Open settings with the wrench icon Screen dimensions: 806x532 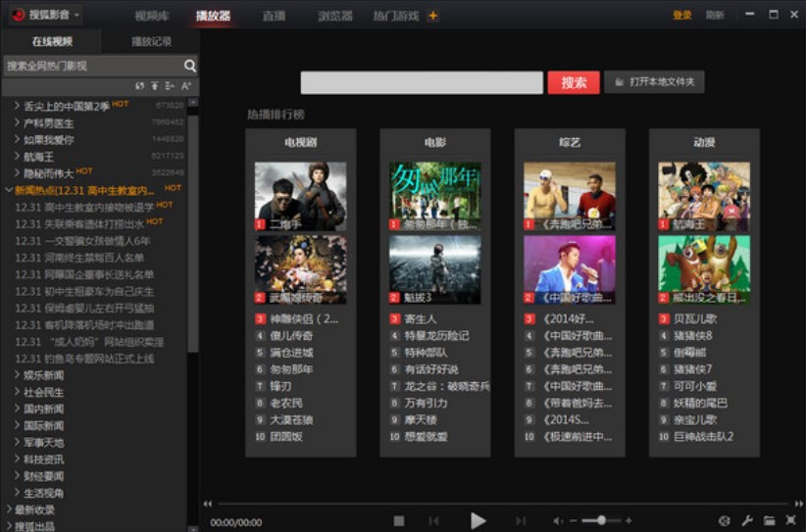point(747,520)
